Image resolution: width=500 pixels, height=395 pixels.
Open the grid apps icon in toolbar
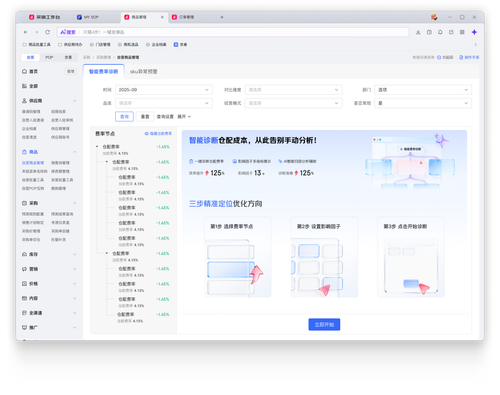462,32
